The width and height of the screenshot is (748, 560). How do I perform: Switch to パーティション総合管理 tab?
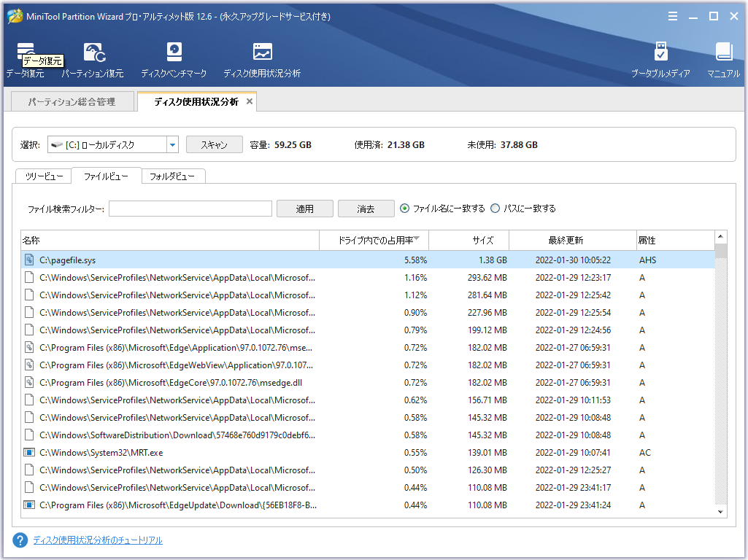72,101
